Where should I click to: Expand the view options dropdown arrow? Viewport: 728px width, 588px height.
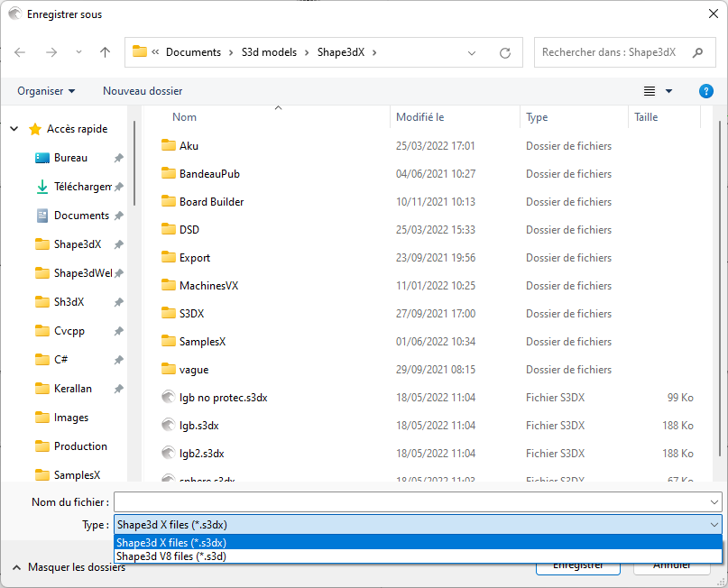pos(668,91)
